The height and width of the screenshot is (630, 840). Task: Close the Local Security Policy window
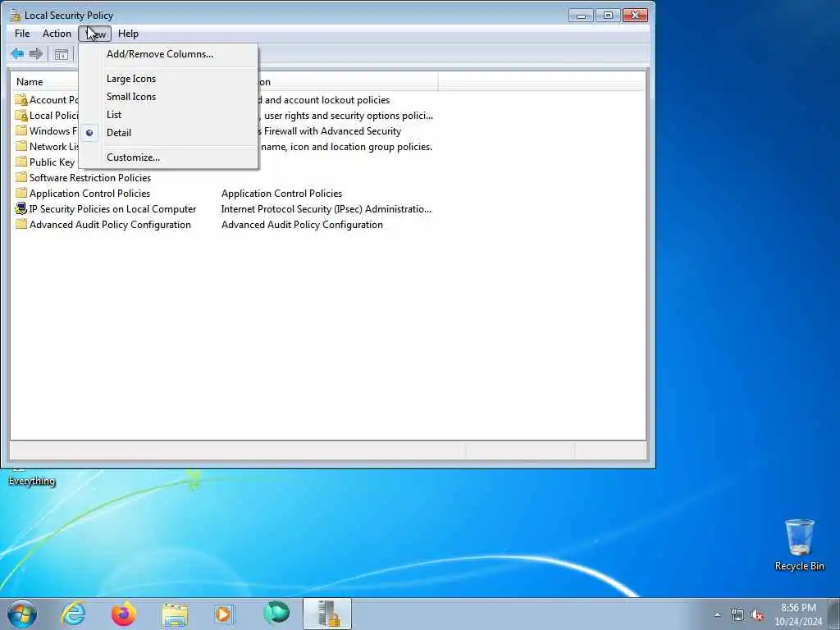click(x=635, y=16)
